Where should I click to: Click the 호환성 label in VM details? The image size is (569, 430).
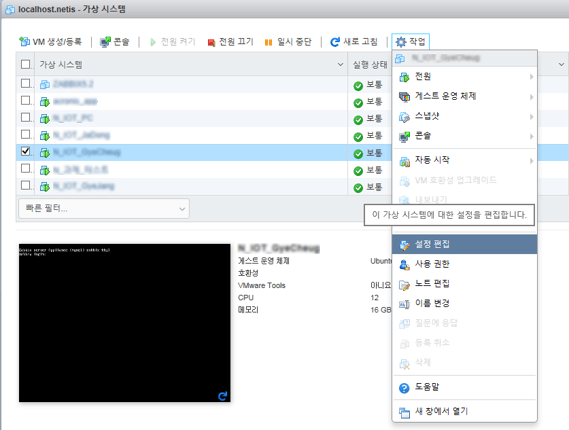(248, 273)
